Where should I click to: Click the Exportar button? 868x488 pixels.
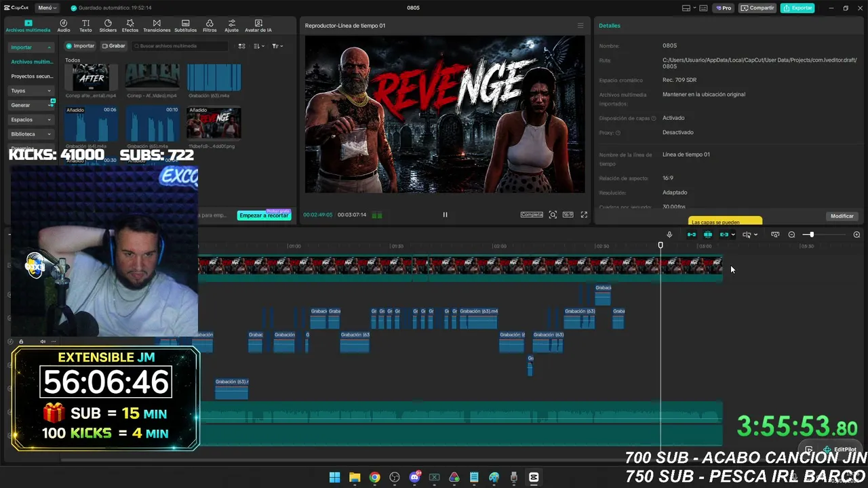coord(797,8)
